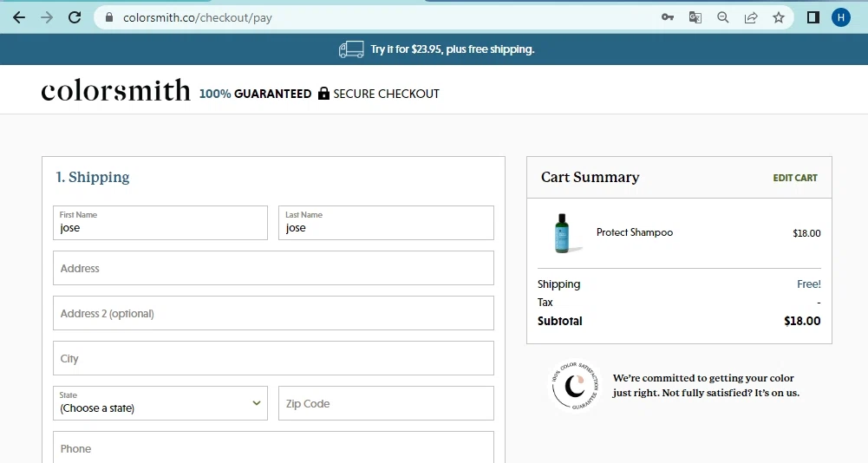Click the colorsmith logo
This screenshot has height=463, width=868.
point(115,90)
